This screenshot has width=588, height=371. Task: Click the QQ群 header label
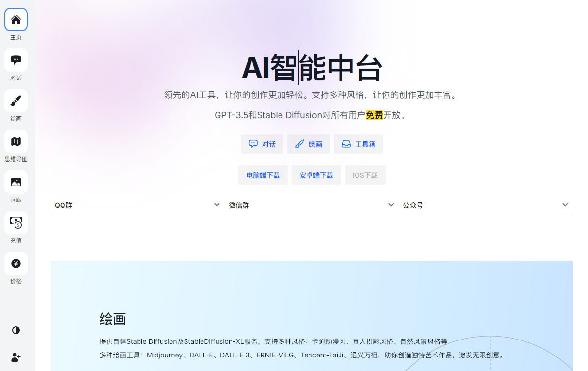(x=63, y=205)
